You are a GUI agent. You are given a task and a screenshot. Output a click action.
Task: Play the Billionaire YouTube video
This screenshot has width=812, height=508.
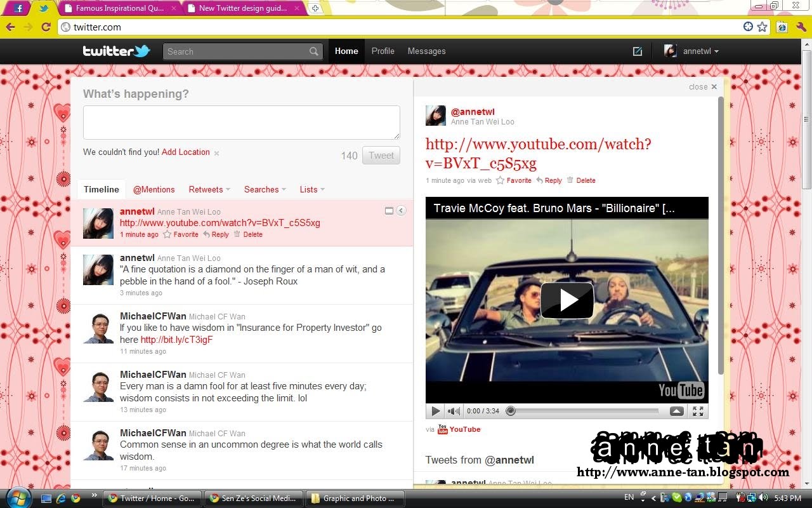tap(567, 300)
